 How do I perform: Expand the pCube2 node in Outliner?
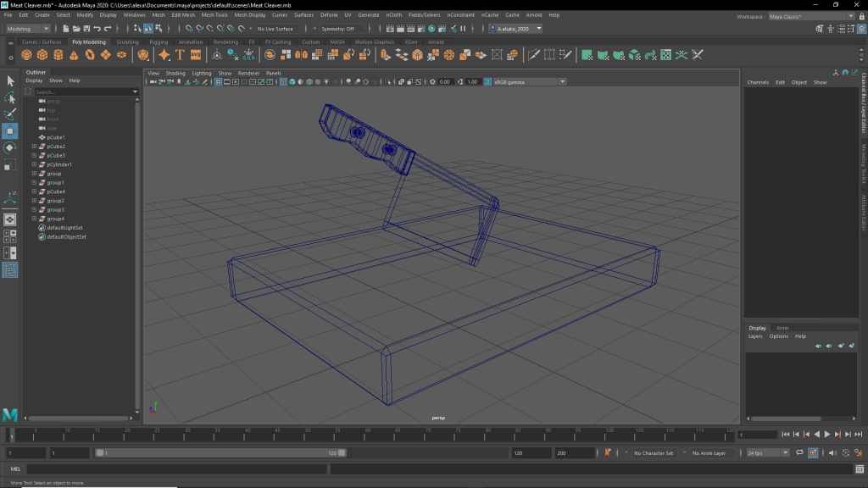pyautogui.click(x=33, y=147)
